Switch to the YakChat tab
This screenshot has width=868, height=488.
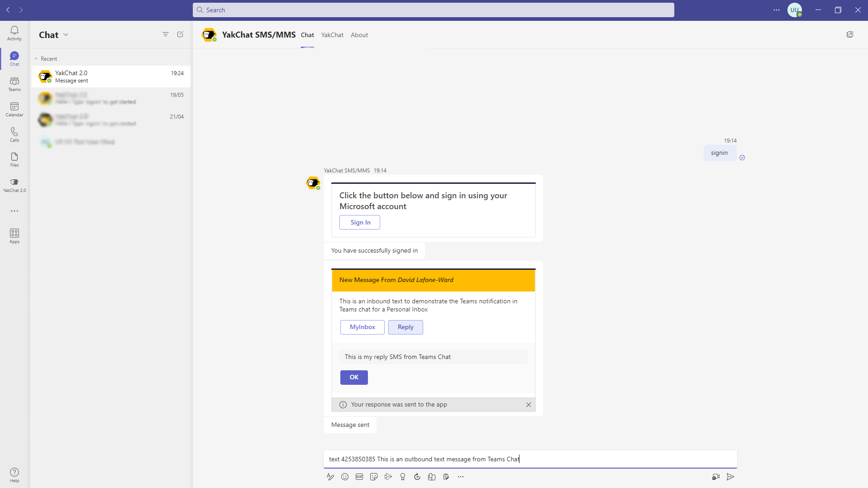pyautogui.click(x=332, y=35)
